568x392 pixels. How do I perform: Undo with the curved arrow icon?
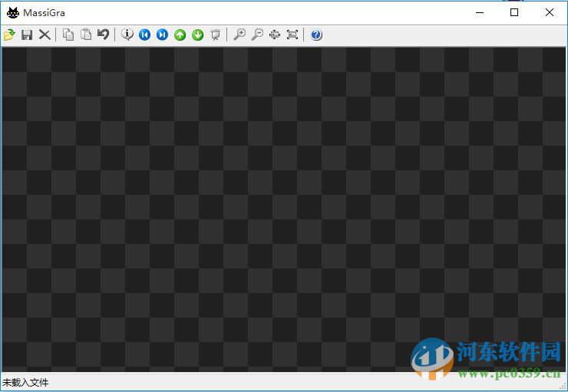pyautogui.click(x=104, y=35)
